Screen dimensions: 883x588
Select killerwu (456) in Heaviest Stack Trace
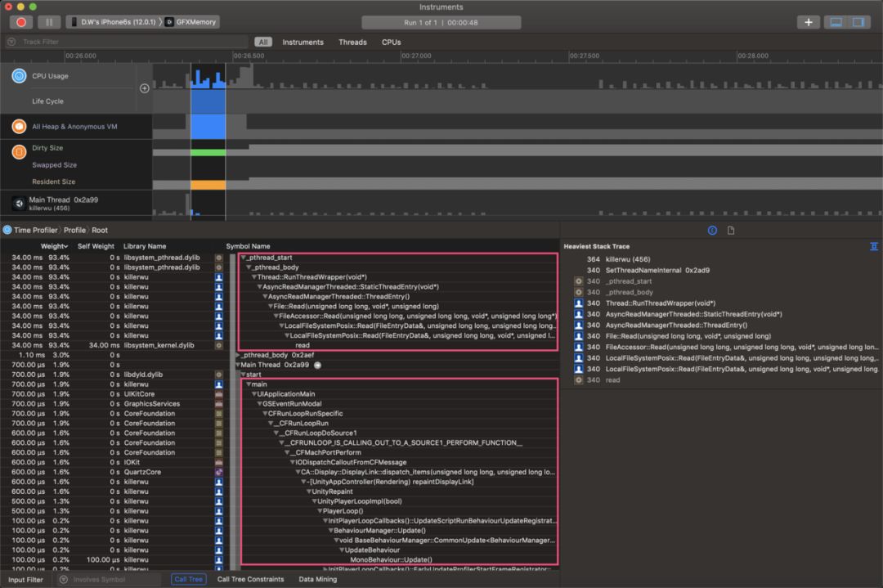click(x=628, y=259)
